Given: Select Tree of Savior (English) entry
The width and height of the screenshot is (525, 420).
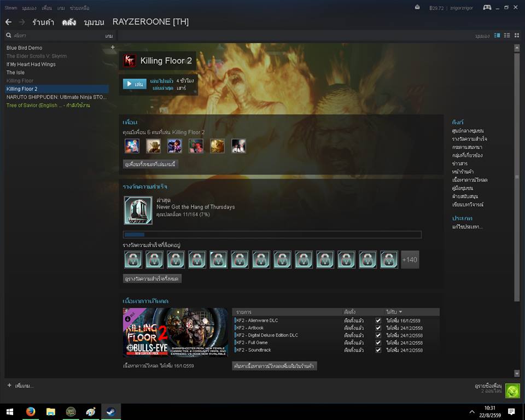Looking at the screenshot, I should 48,105.
